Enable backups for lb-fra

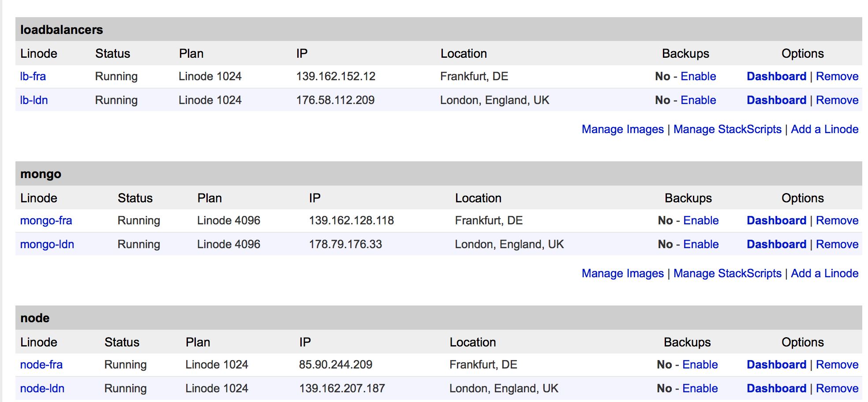point(698,76)
